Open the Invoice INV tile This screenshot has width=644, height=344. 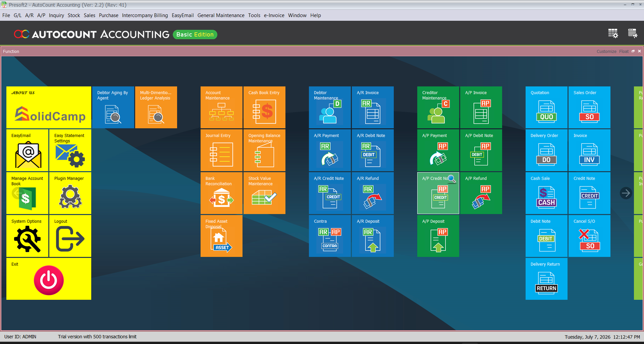click(x=589, y=150)
